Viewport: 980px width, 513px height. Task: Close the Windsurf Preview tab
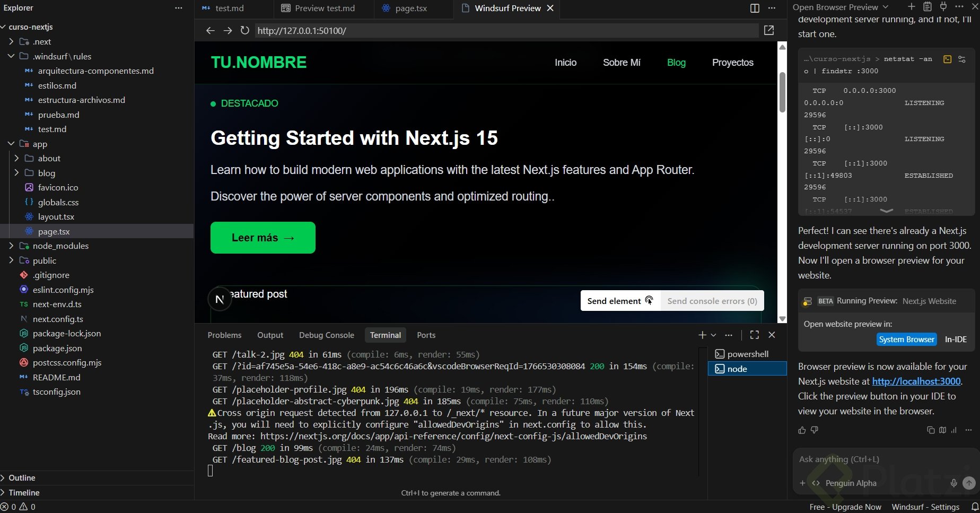[x=550, y=8]
